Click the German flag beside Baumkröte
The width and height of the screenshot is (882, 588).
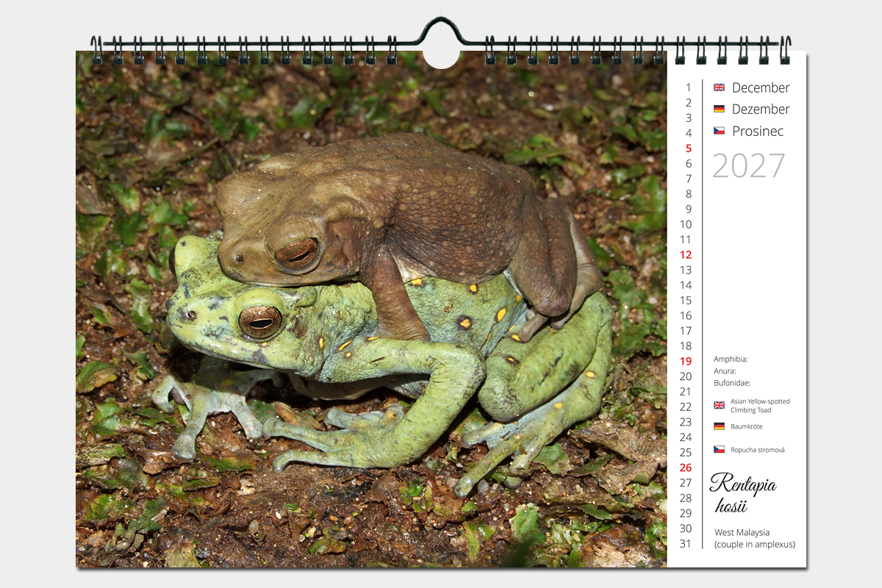(719, 426)
